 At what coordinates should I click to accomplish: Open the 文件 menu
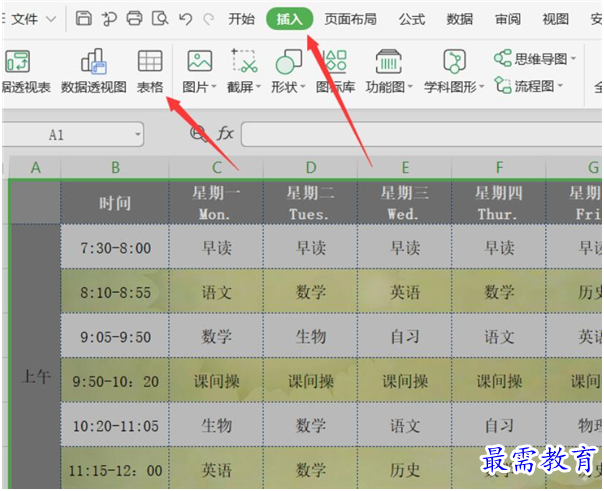[x=24, y=18]
